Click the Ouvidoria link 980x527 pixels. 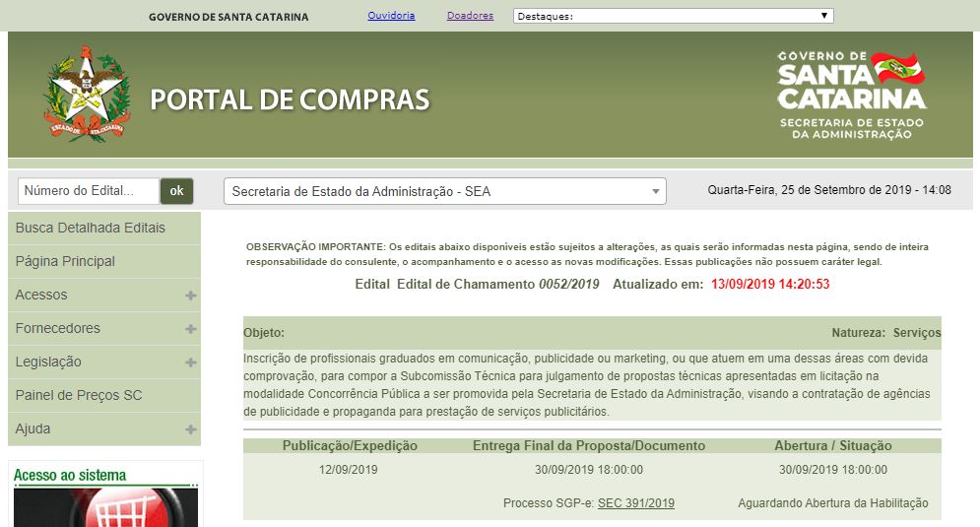391,16
